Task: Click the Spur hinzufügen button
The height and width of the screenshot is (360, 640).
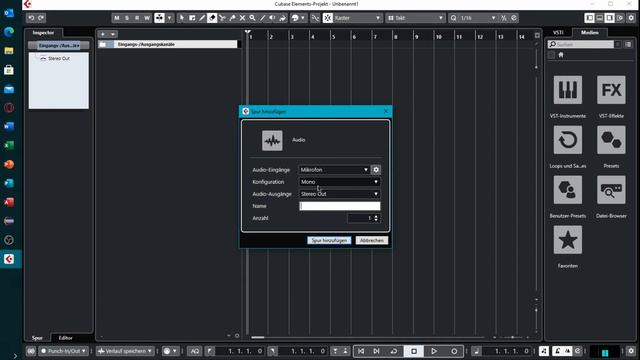Action: coord(329,240)
